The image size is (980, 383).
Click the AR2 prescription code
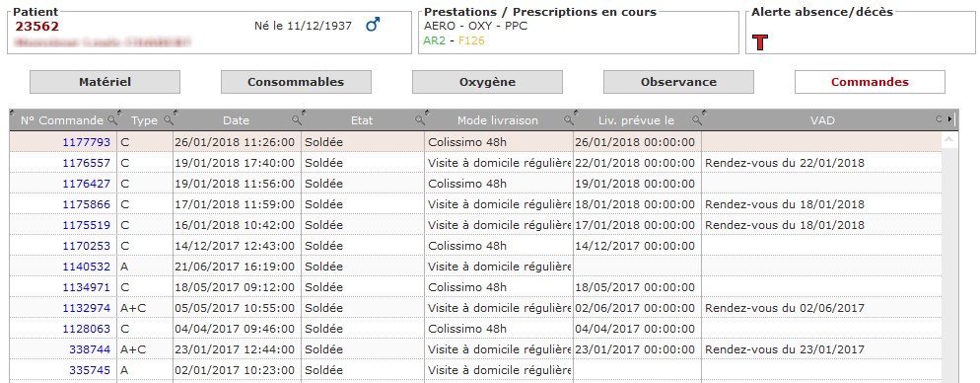(433, 40)
